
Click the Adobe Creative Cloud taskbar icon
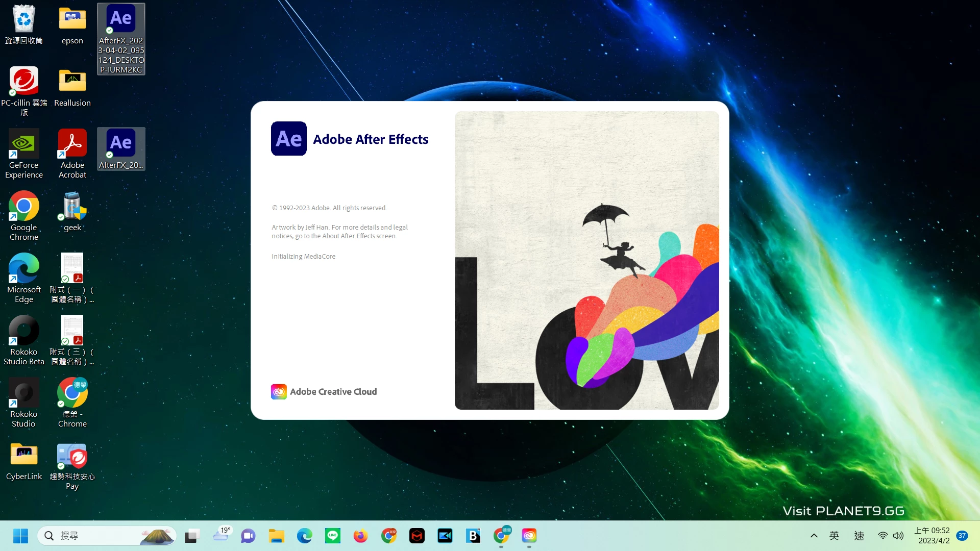(529, 536)
